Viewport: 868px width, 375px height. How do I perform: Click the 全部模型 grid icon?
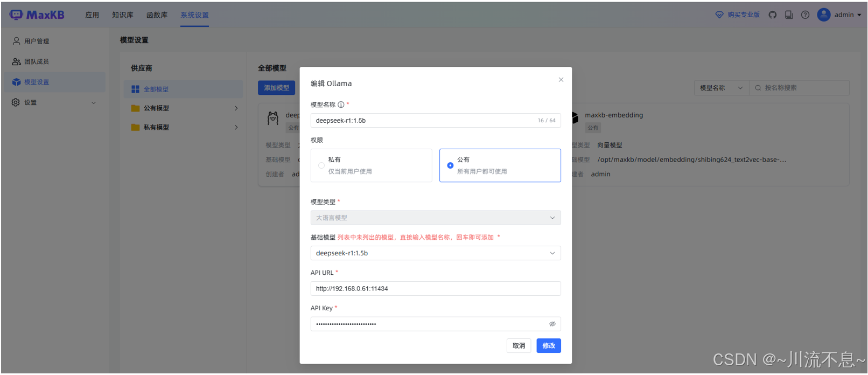(135, 89)
